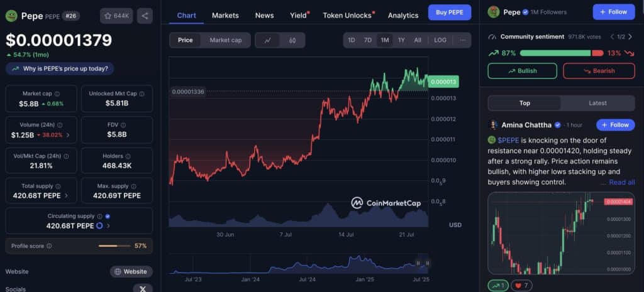Open the Website link button
644x292 pixels.
click(131, 271)
